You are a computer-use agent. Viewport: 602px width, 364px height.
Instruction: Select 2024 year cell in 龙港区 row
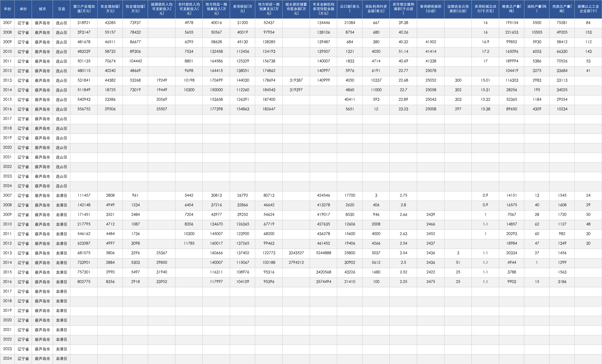[7, 358]
